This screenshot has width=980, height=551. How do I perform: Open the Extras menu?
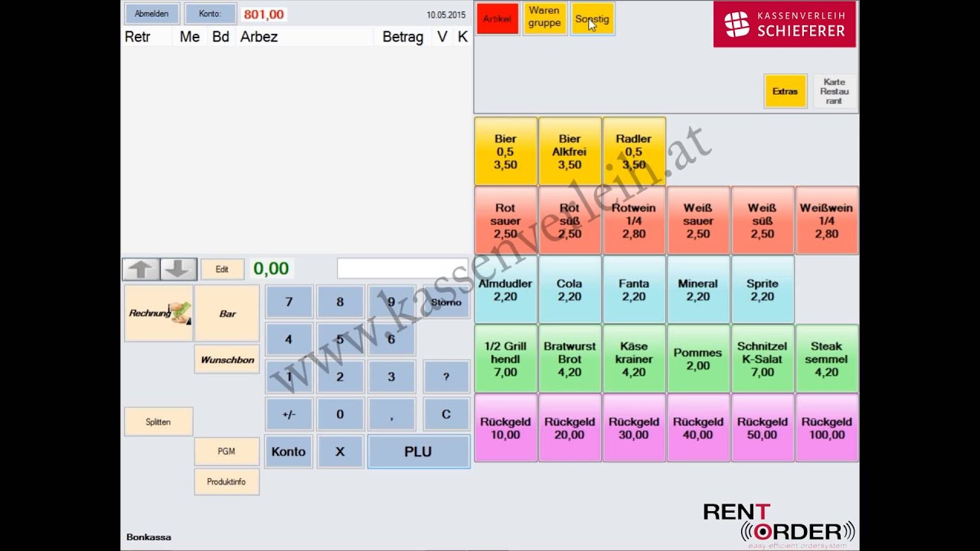click(x=785, y=91)
